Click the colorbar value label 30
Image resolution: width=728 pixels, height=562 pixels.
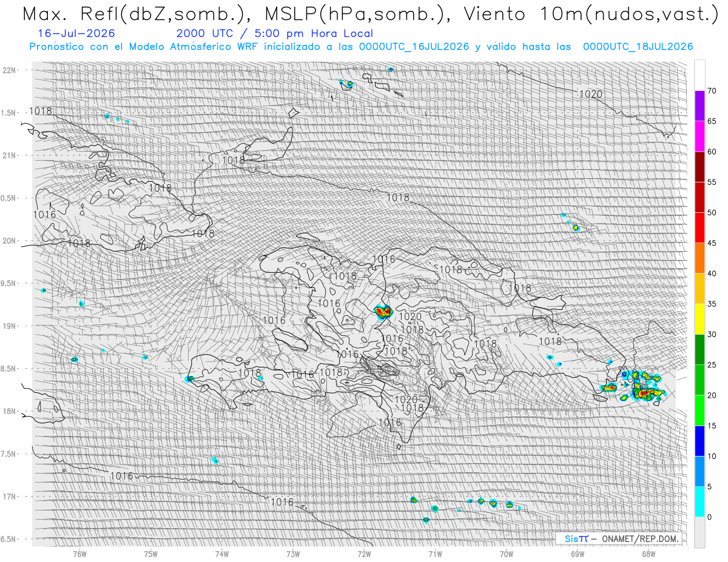(x=712, y=335)
